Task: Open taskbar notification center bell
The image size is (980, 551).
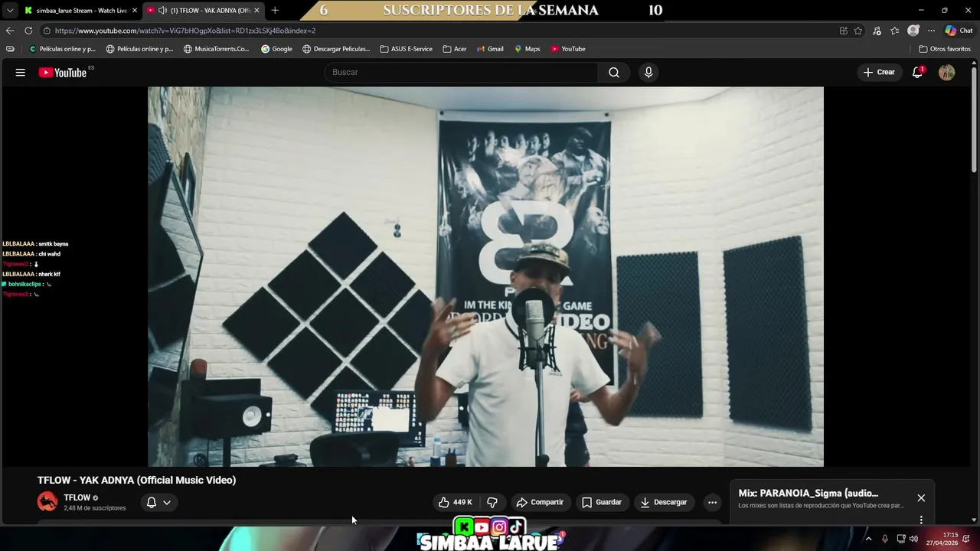Action: point(966,539)
